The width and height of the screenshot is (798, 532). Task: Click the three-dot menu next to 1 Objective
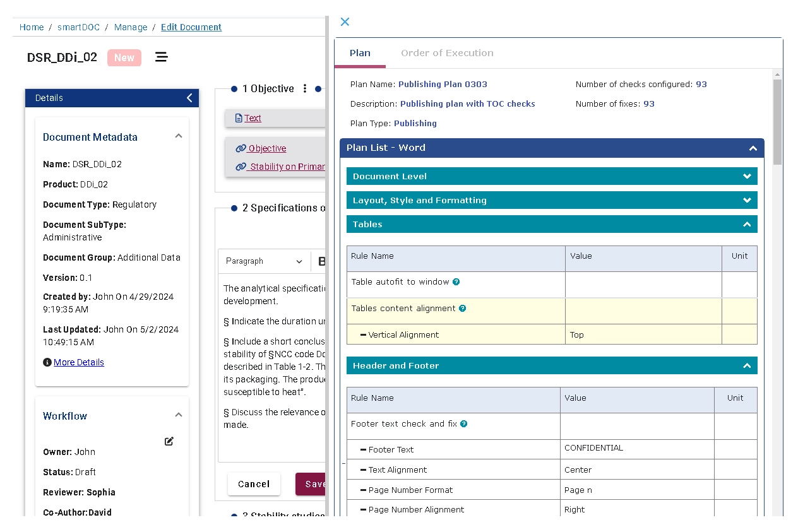[x=305, y=89]
